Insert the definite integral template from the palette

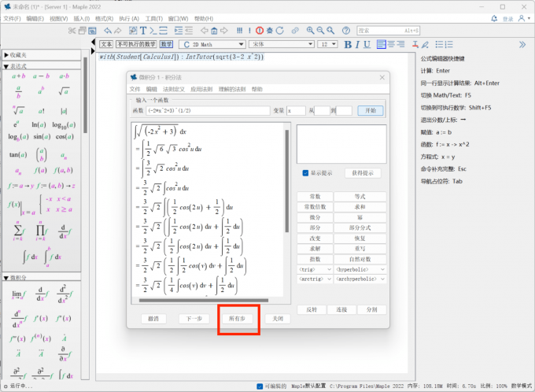53,257
